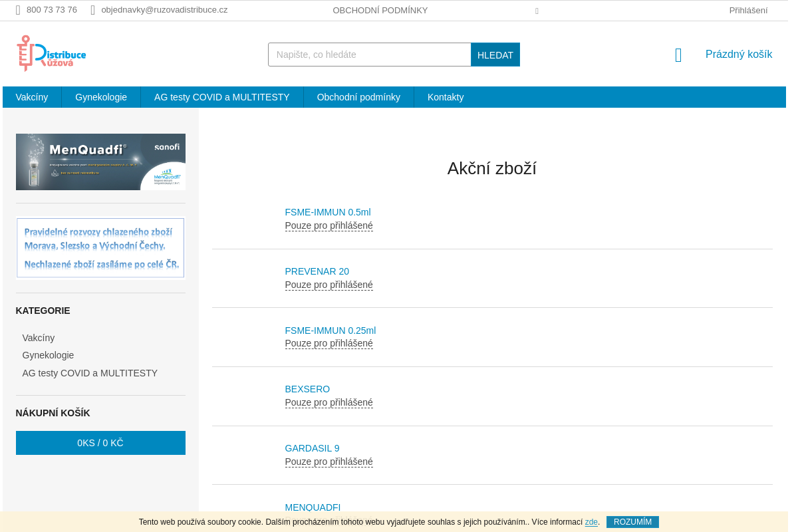Click the phone icon beside 800 73 73 76
Image resolution: width=798 pixels, height=532 pixels.
click(x=18, y=10)
